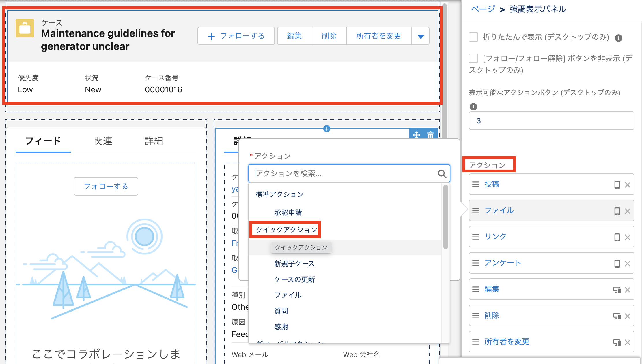Switch to the 詳細 tab
642x364 pixels.
tap(154, 141)
